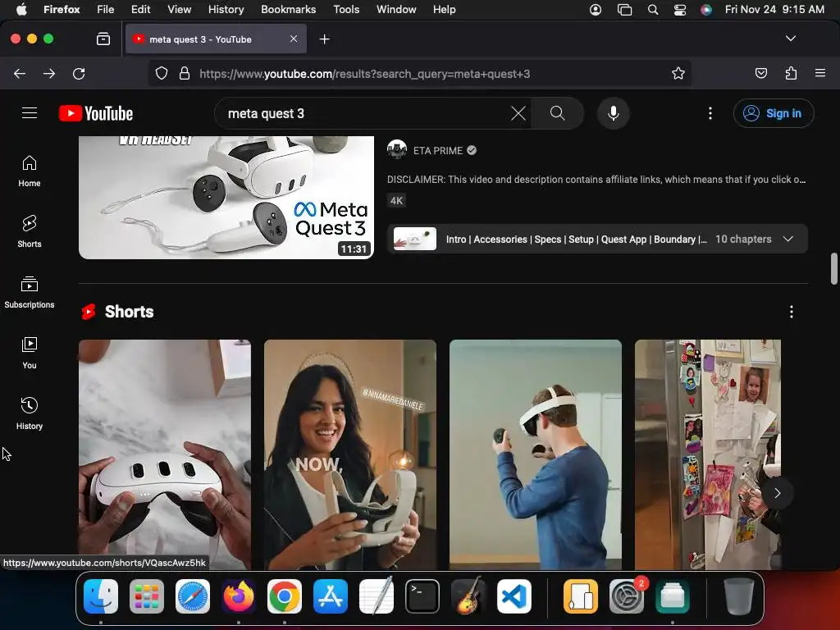Open the History menu

[x=226, y=9]
